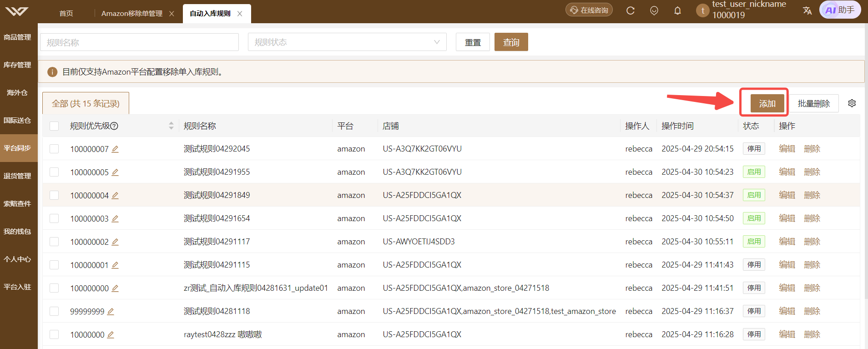This screenshot has width=868, height=349.
Task: Toggle the select-all checkbox in table header
Action: (x=54, y=126)
